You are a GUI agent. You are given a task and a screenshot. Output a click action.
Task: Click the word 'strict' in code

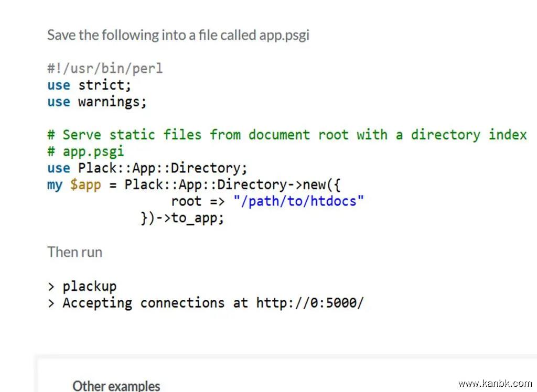click(x=104, y=85)
